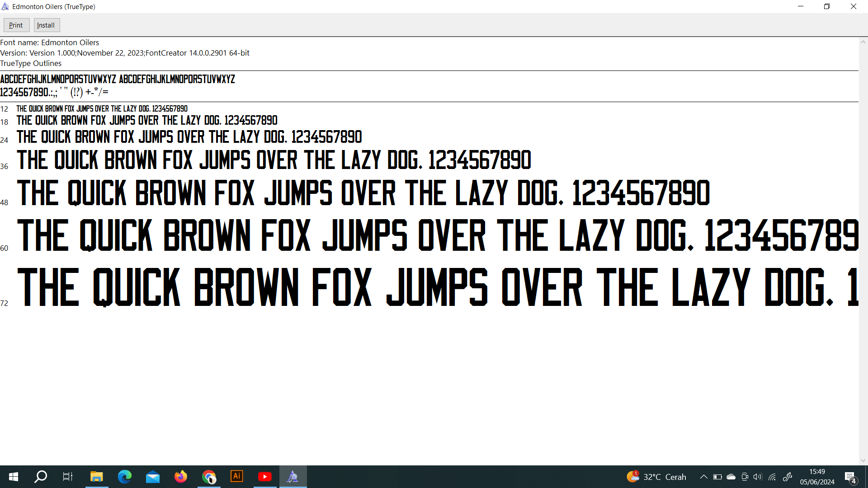
Task: Open the volume control
Action: tap(758, 477)
